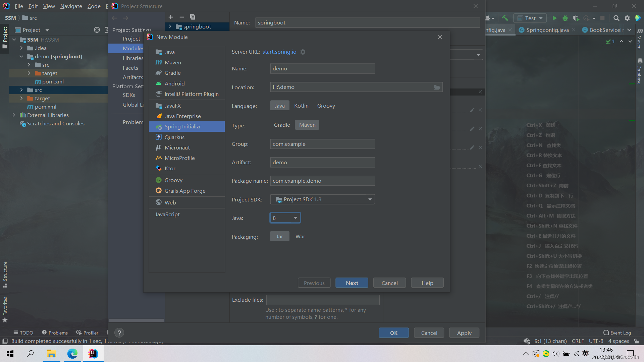Choose Android module generator
Viewport: 644px width, 362px height.
(186, 83)
